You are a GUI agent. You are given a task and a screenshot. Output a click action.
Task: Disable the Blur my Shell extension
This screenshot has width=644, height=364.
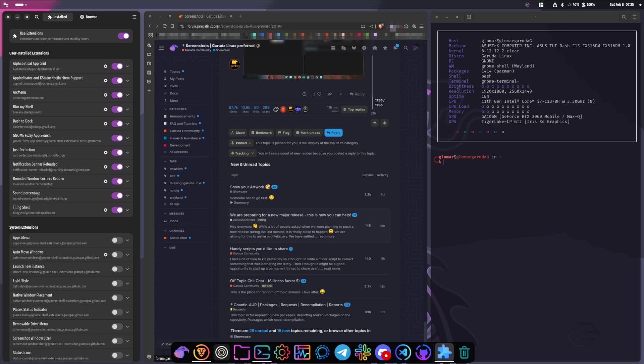point(117,109)
